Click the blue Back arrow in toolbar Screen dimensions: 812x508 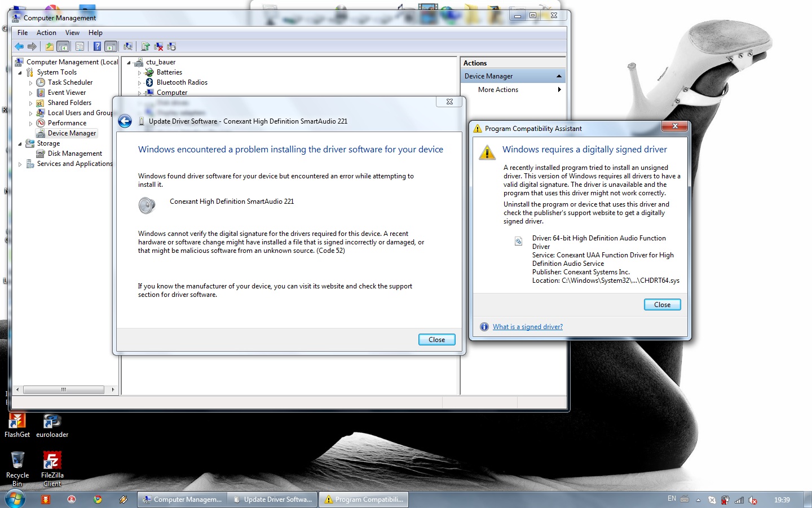point(19,46)
